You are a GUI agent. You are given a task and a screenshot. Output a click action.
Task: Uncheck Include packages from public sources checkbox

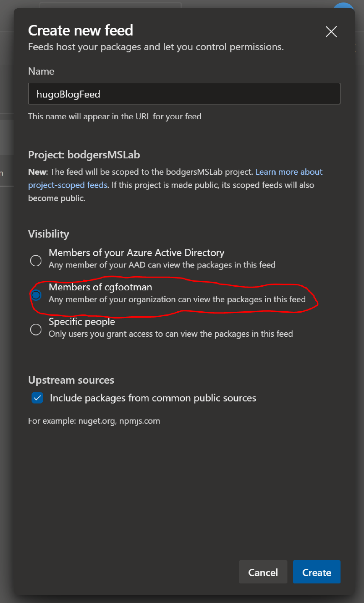point(37,398)
